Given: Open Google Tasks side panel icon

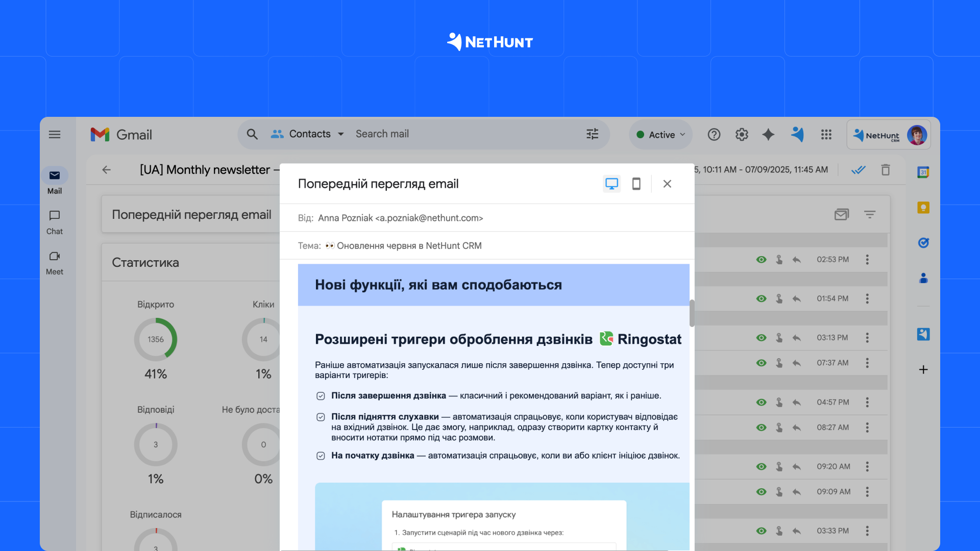Looking at the screenshot, I should 923,243.
